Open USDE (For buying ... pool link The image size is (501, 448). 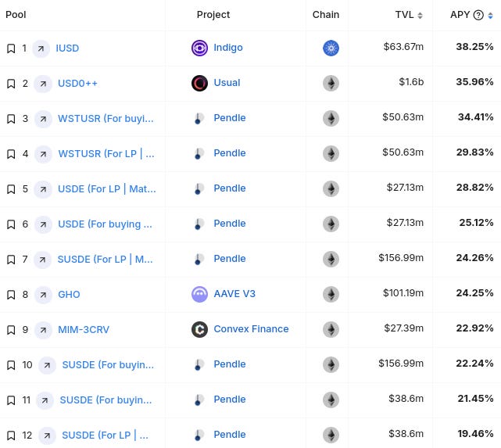[105, 224]
